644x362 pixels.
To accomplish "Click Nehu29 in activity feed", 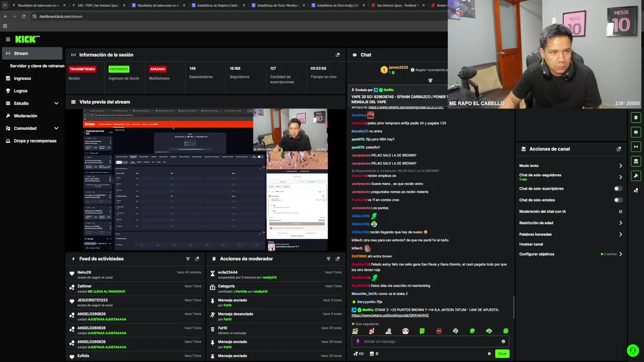I will (x=84, y=273).
